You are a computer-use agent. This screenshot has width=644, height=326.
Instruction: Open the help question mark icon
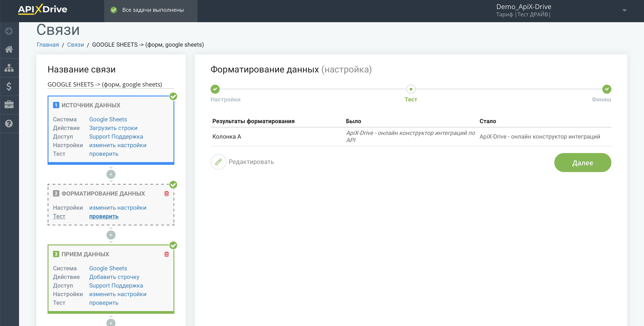click(x=9, y=124)
